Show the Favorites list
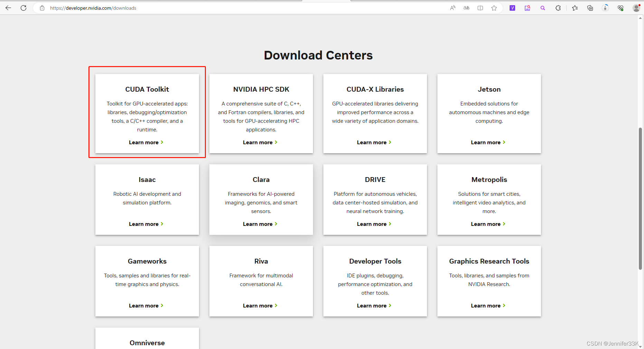The image size is (644, 349). coord(575,8)
